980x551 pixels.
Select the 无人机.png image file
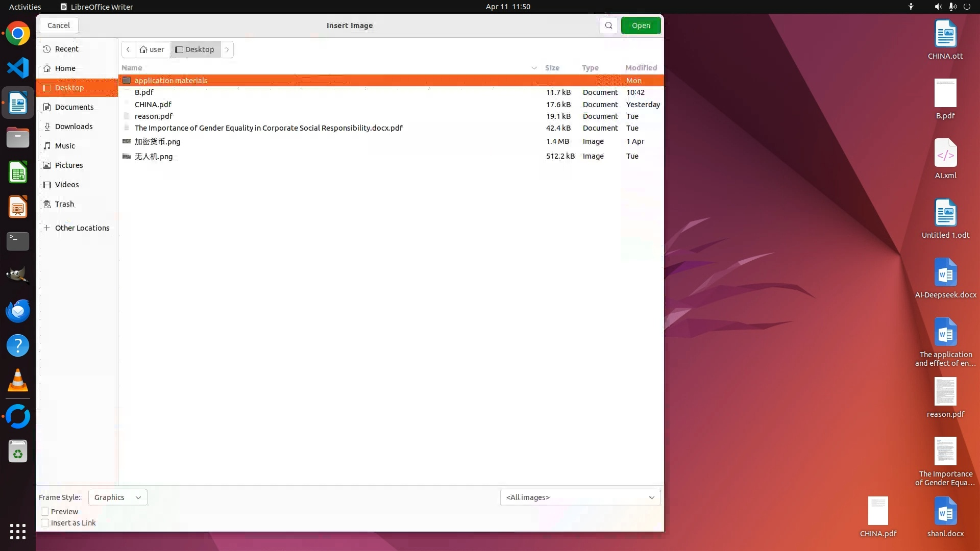coord(154,157)
